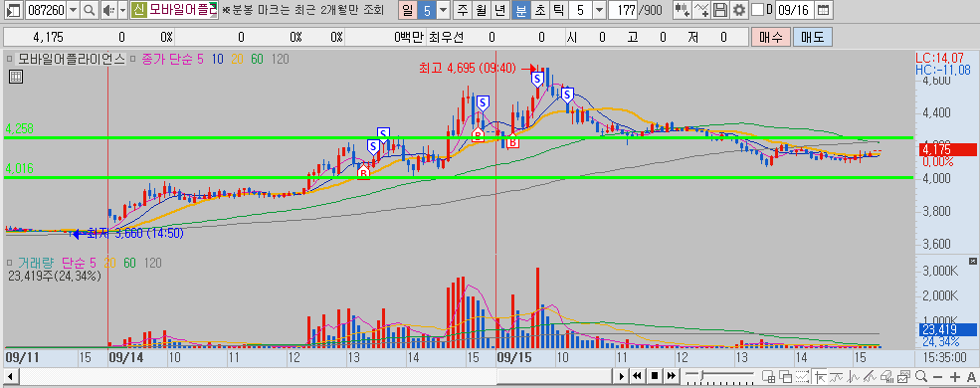980x388 pixels.
Task: Click the stacked chart image icon
Action: pyautogui.click(x=903, y=376)
